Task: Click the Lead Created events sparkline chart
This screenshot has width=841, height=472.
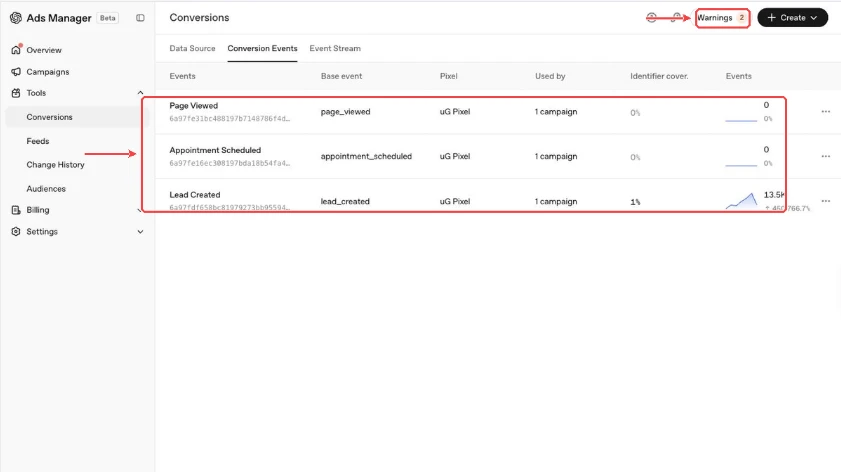Action: pyautogui.click(x=741, y=201)
